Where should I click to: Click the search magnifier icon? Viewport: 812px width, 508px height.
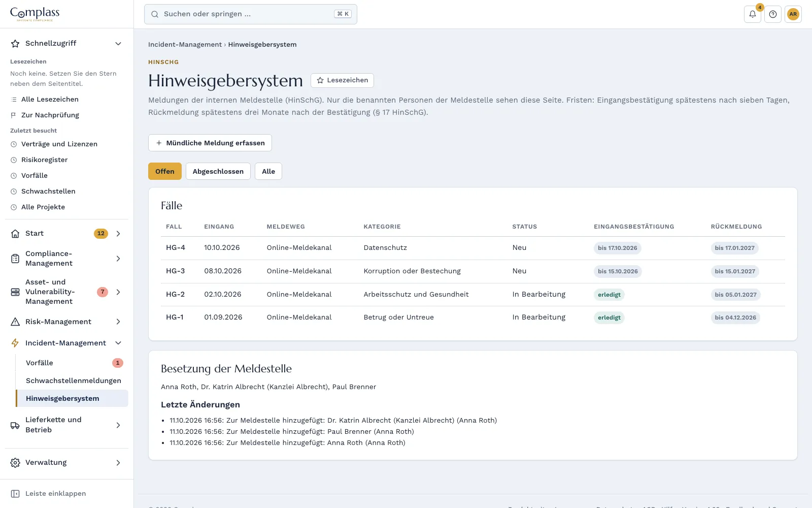(155, 14)
